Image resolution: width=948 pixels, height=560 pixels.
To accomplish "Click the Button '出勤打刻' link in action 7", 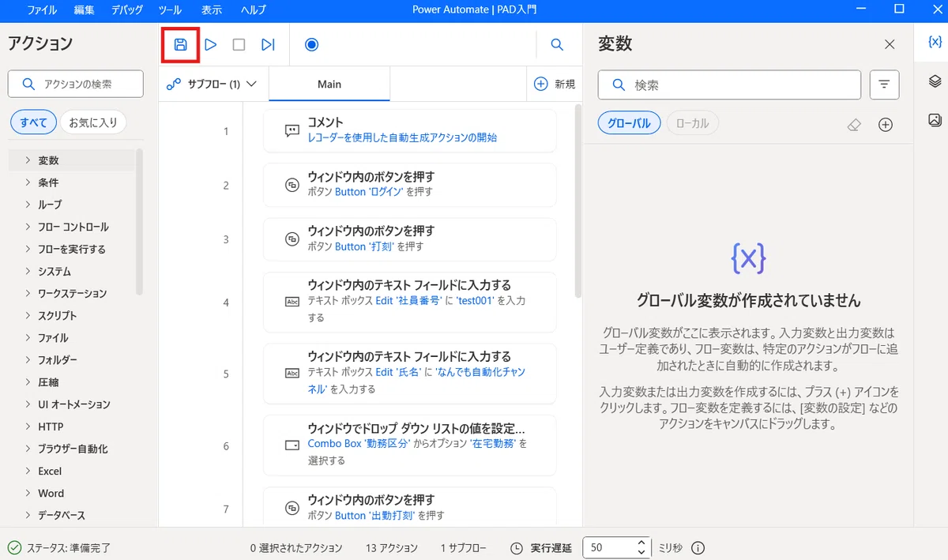I will [x=375, y=516].
